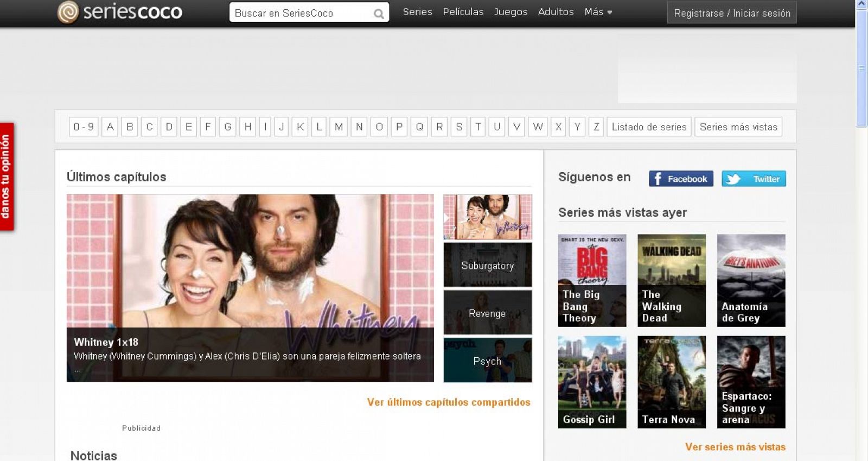Select the Suburgatory chapter thumbnail
The height and width of the screenshot is (461, 868).
pos(488,265)
